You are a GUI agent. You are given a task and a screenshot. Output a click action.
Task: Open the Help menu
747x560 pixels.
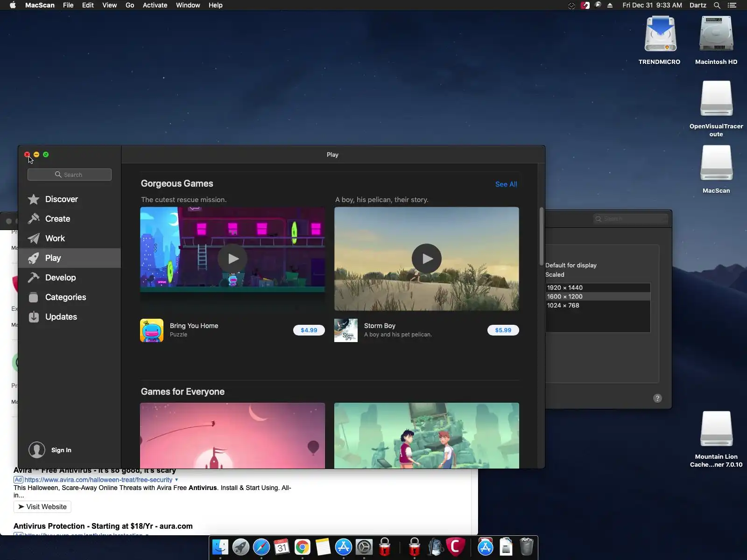tap(215, 5)
